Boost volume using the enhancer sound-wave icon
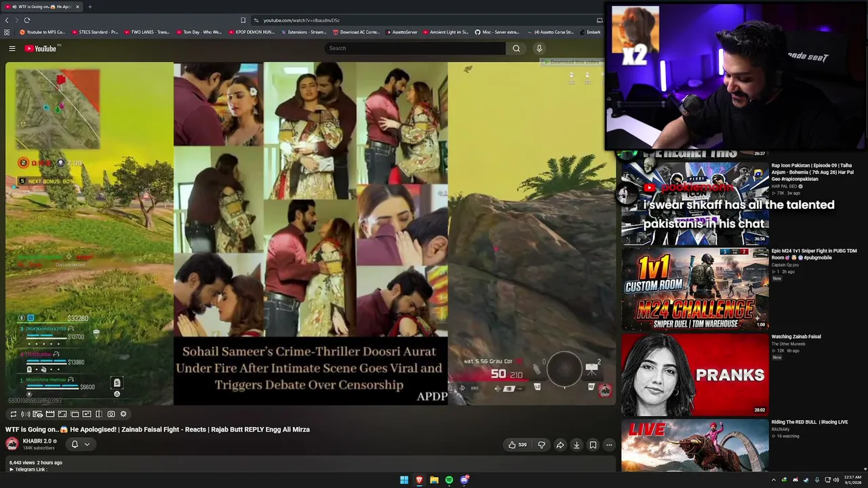 [25, 414]
